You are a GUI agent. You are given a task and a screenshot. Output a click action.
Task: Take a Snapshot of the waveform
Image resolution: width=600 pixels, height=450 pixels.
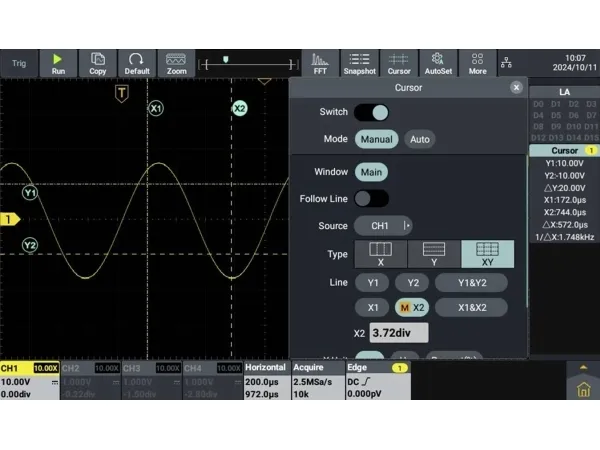(x=359, y=63)
